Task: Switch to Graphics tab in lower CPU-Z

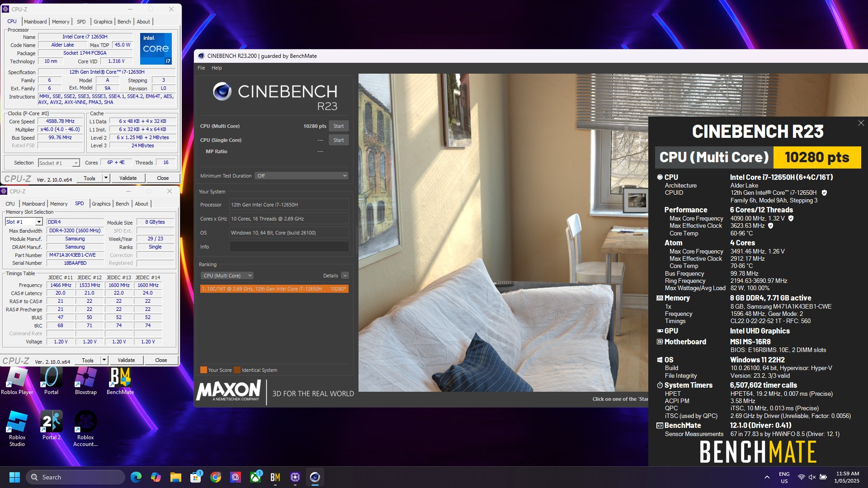Action: (101, 204)
